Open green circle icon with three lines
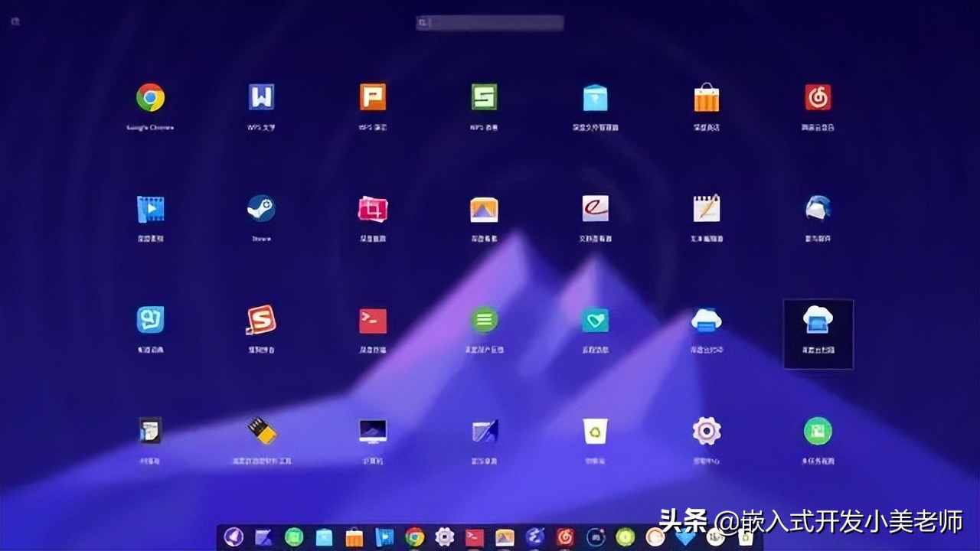Viewport: 980px width, 551px height. (x=484, y=320)
